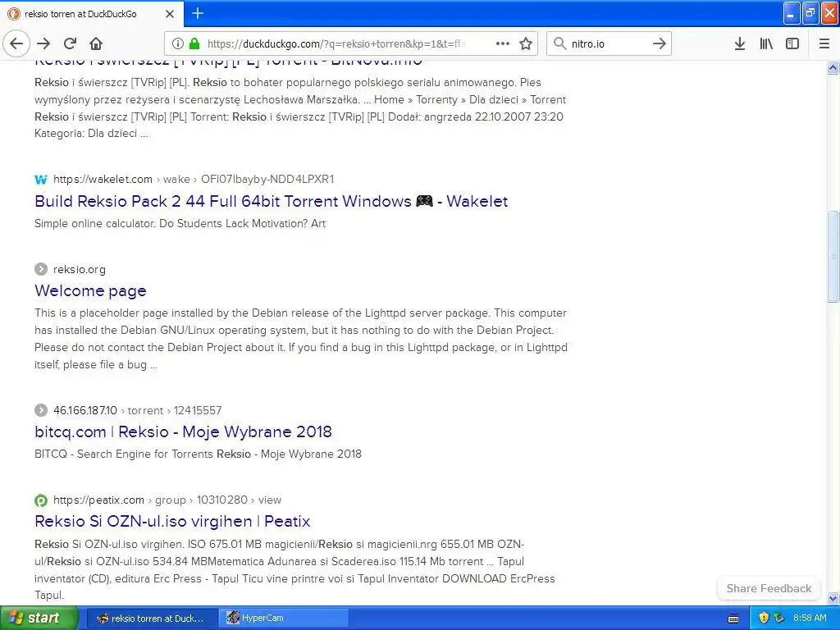Open Build Reksio Pack 2 44 Wakelet result

tap(271, 202)
